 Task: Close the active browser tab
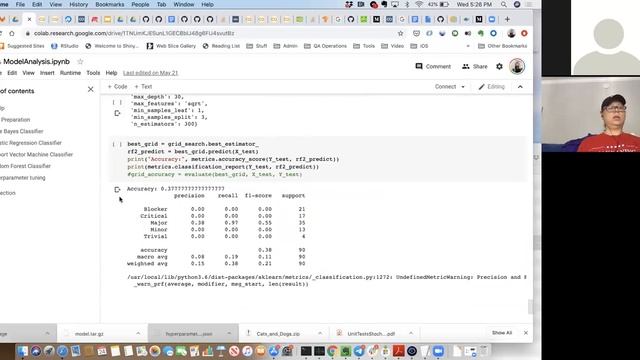coord(29,19)
